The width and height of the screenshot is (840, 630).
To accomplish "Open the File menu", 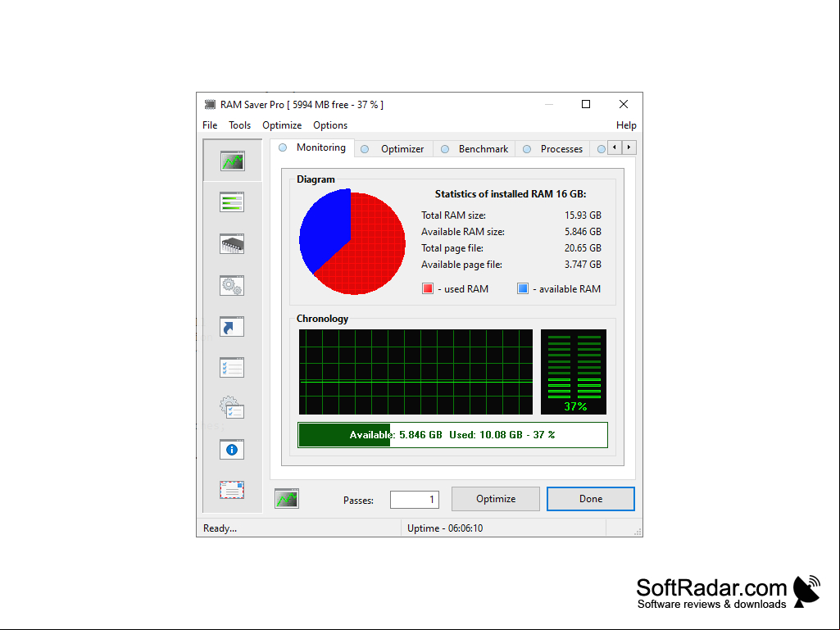I will coord(210,125).
